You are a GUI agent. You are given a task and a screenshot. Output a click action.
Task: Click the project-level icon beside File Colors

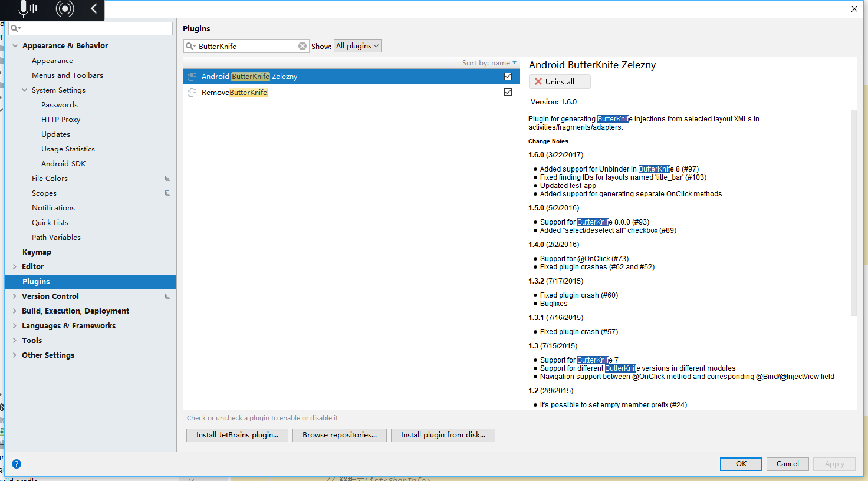[x=167, y=179]
